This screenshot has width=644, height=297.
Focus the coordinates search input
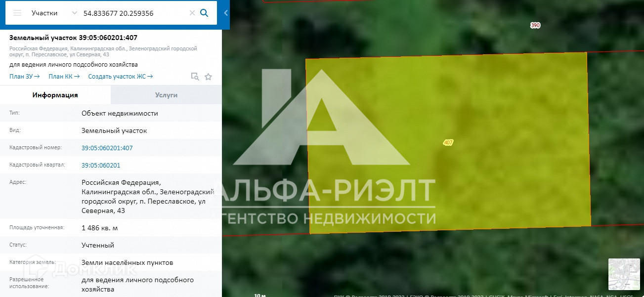[134, 13]
